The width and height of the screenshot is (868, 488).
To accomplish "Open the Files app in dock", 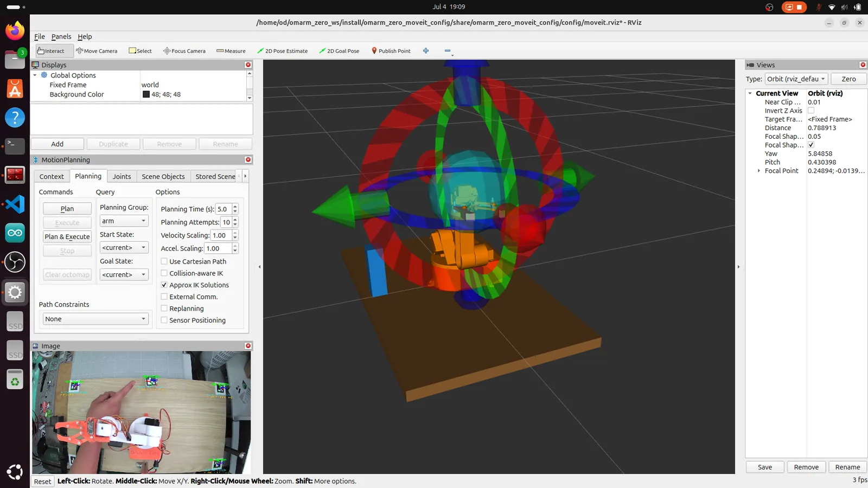I will click(15, 59).
